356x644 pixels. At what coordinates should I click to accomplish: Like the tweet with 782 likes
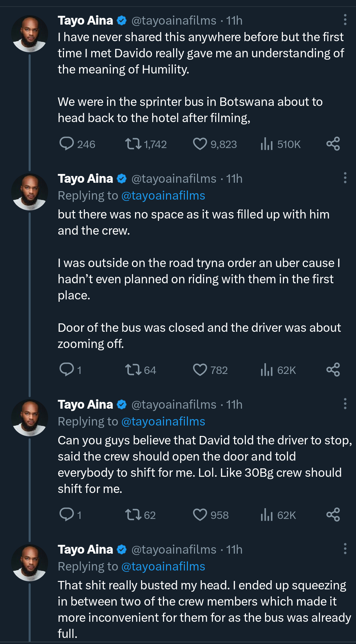[200, 370]
